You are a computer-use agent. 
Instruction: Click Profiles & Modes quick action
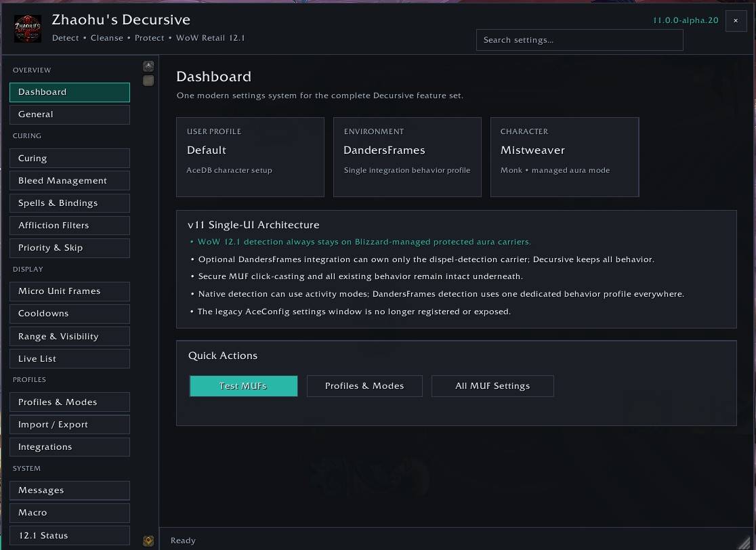(364, 386)
